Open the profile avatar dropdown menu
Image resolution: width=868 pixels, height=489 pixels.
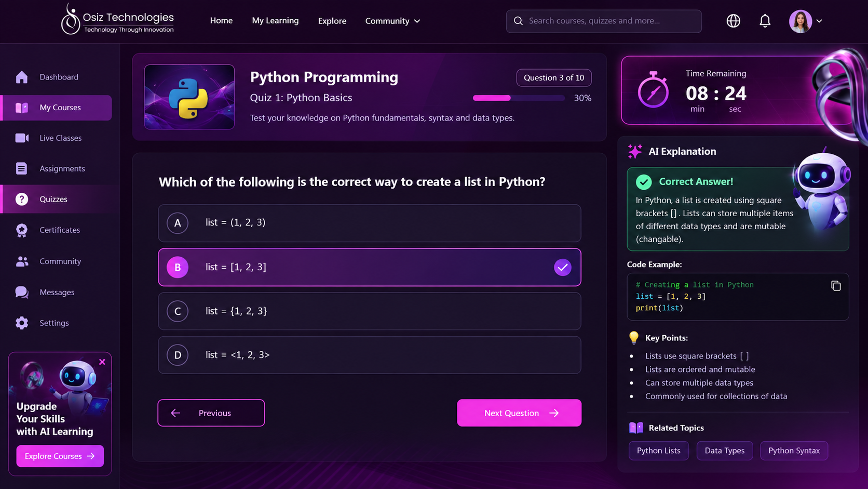click(x=806, y=21)
